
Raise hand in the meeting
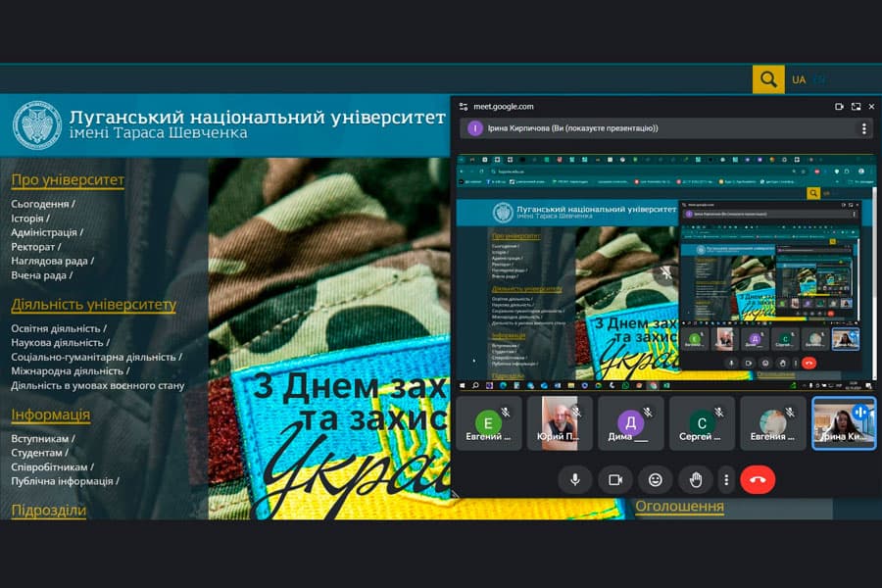point(696,479)
